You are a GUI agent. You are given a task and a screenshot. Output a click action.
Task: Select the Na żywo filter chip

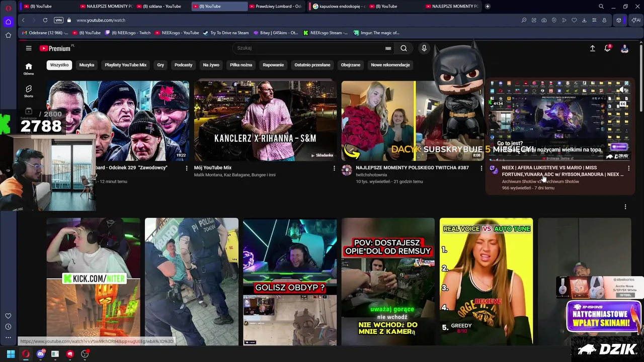click(x=211, y=65)
